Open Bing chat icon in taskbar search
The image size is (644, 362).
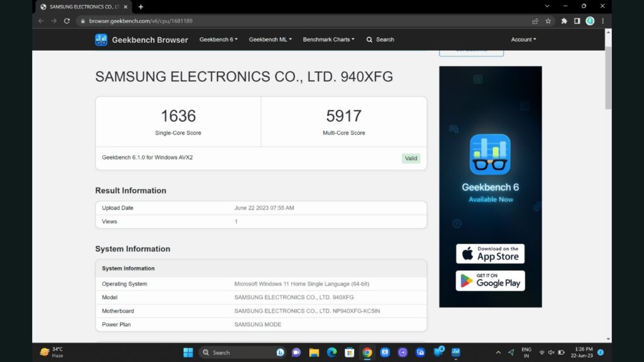280,353
